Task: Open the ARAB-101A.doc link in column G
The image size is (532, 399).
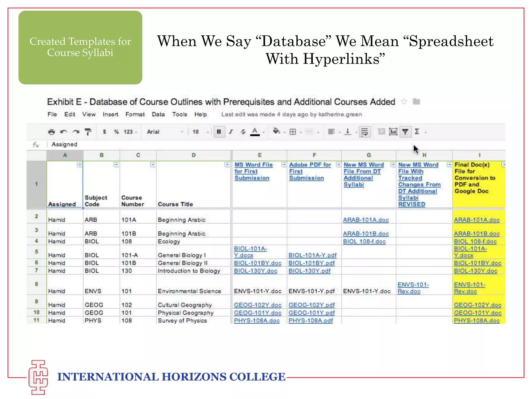Action: coord(366,220)
